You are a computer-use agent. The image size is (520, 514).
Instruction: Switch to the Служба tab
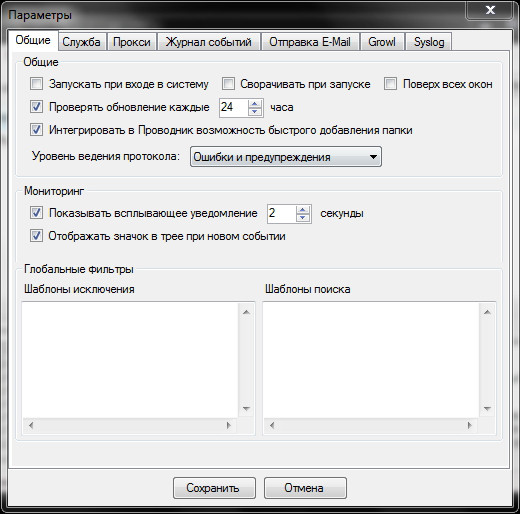[81, 42]
